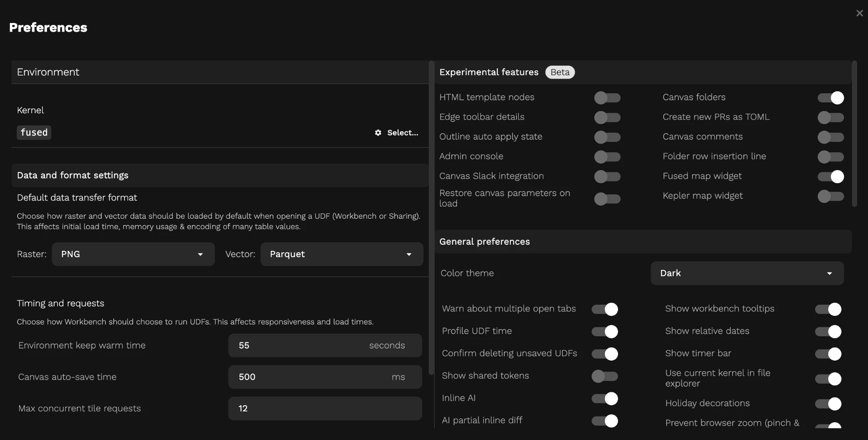The height and width of the screenshot is (440, 868).
Task: Click the General preferences heading
Action: 484,242
